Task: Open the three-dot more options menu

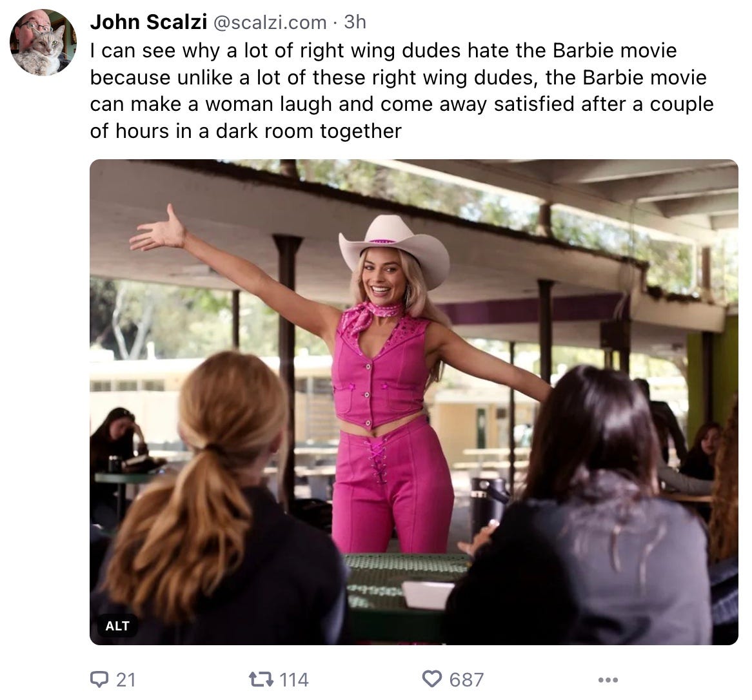Action: 608,680
